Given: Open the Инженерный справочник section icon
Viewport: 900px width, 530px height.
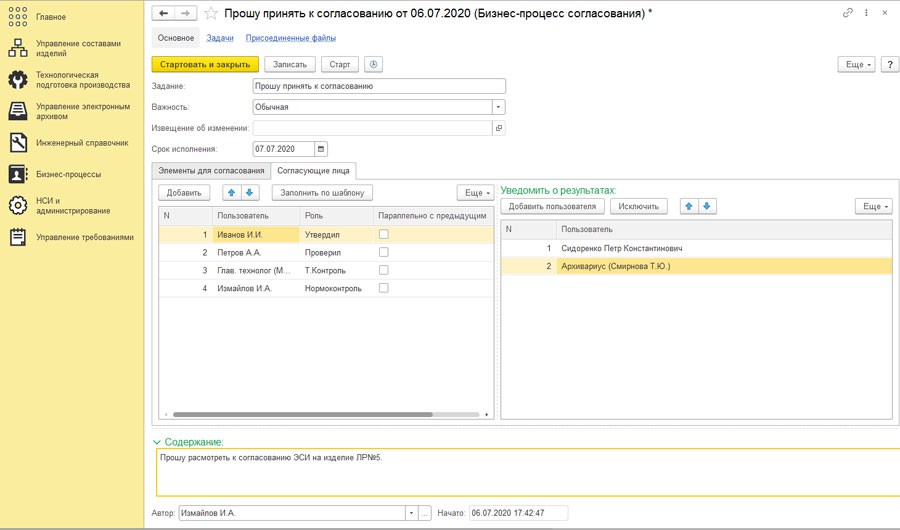Looking at the screenshot, I should pos(18,143).
